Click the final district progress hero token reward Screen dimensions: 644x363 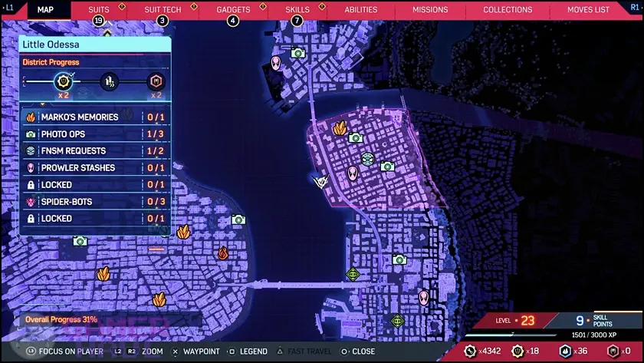pyautogui.click(x=156, y=81)
